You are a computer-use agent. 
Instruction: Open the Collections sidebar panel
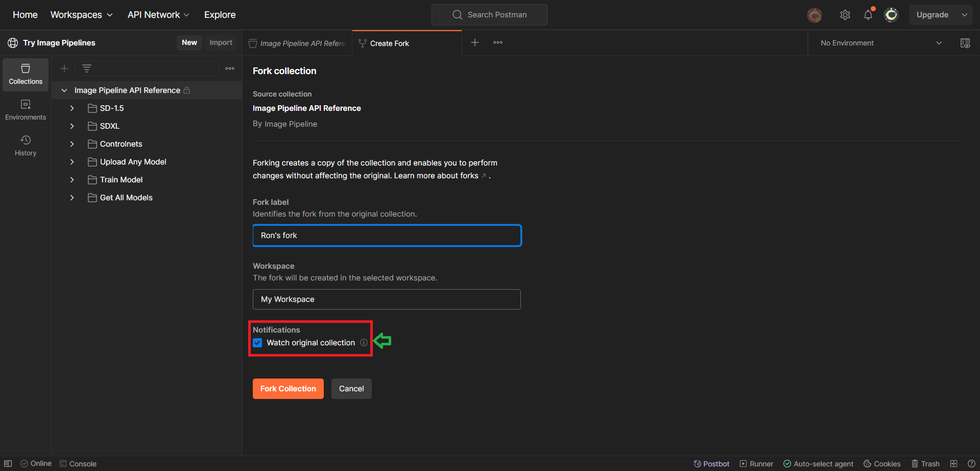coord(26,75)
